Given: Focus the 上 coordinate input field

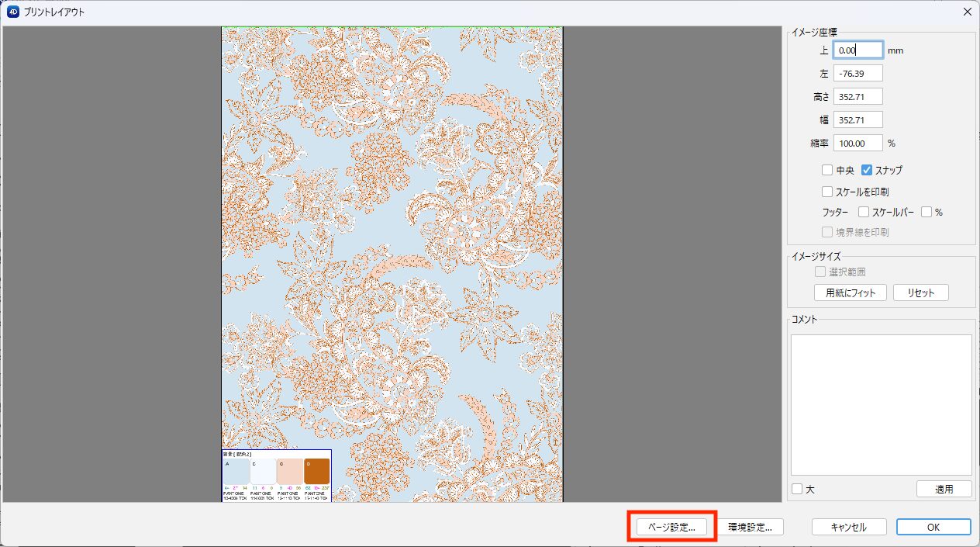Looking at the screenshot, I should click(858, 50).
